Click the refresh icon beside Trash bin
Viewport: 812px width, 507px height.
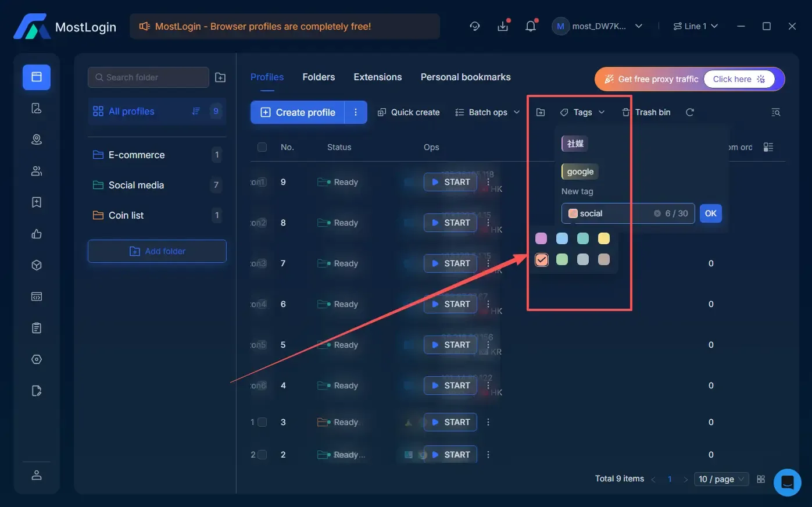pyautogui.click(x=690, y=112)
